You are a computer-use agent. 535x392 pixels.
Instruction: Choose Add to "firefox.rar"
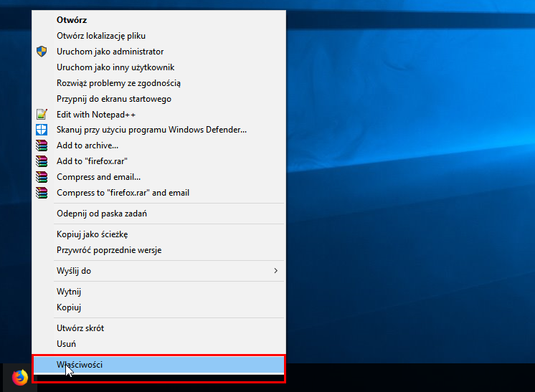(x=158, y=161)
